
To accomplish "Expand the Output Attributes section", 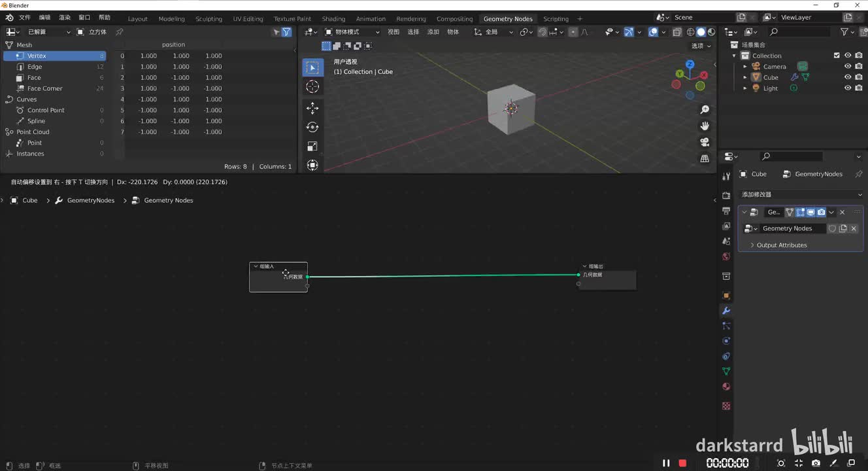I will tap(781, 245).
